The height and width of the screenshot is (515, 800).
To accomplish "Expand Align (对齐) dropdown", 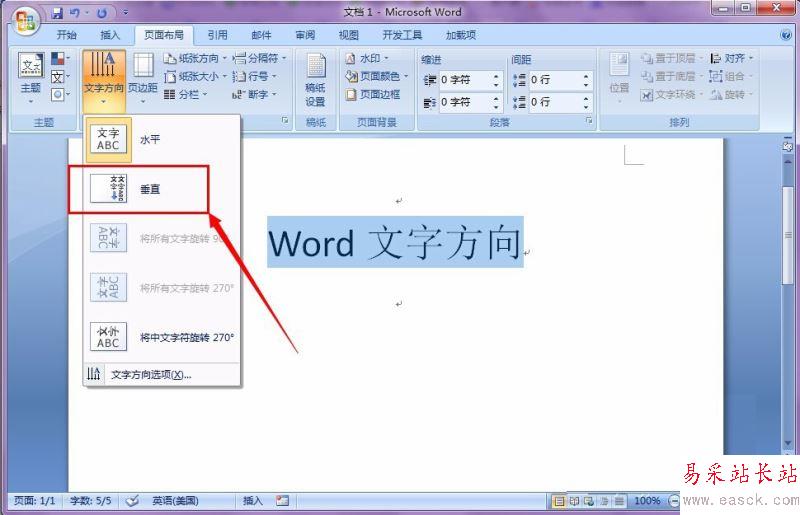I will (x=732, y=58).
